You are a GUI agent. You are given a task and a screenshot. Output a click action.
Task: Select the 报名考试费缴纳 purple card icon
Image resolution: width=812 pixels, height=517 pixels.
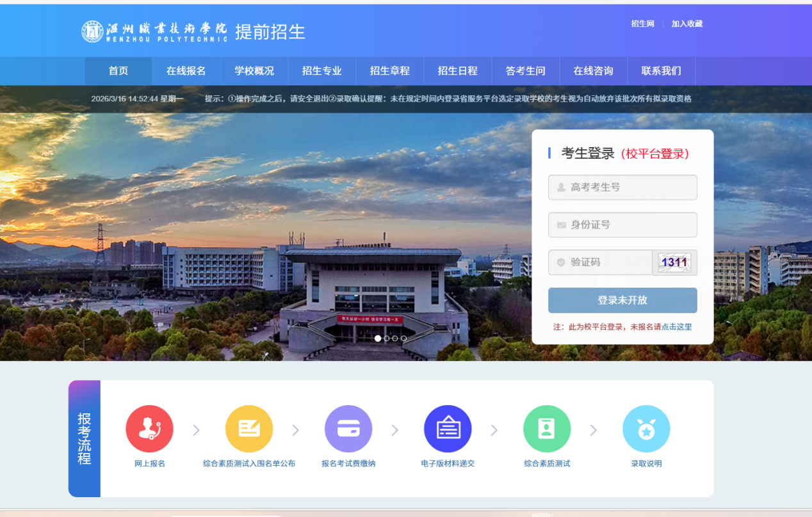point(348,429)
